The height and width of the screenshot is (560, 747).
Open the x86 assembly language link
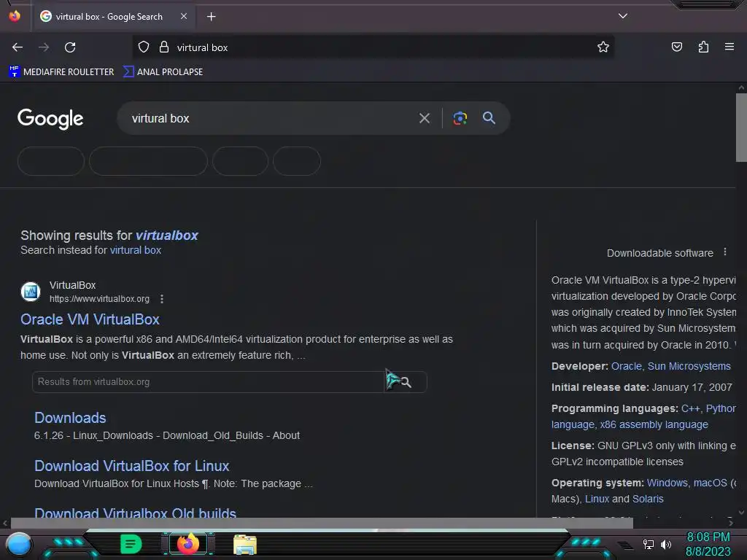pos(654,425)
